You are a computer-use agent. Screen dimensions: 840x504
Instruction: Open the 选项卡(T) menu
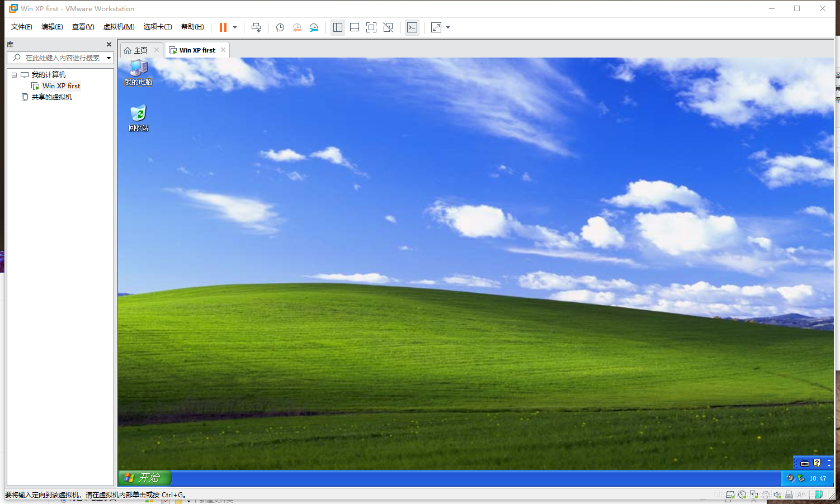pyautogui.click(x=158, y=27)
